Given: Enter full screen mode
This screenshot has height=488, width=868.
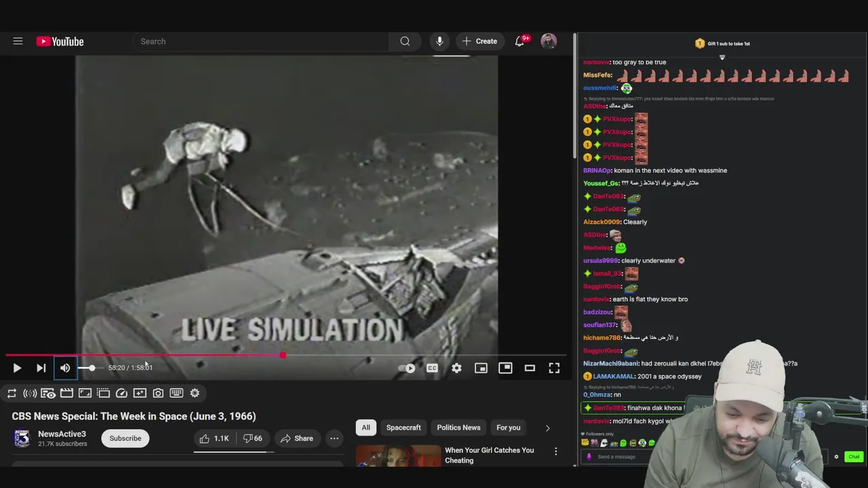Looking at the screenshot, I should (554, 368).
